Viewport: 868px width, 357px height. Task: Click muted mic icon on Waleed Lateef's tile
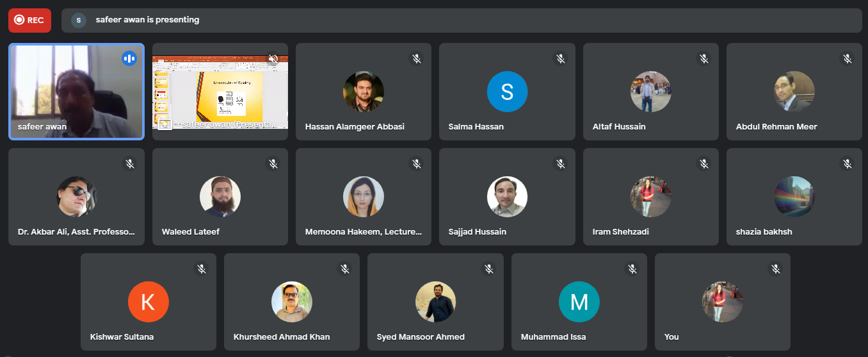coord(273,163)
